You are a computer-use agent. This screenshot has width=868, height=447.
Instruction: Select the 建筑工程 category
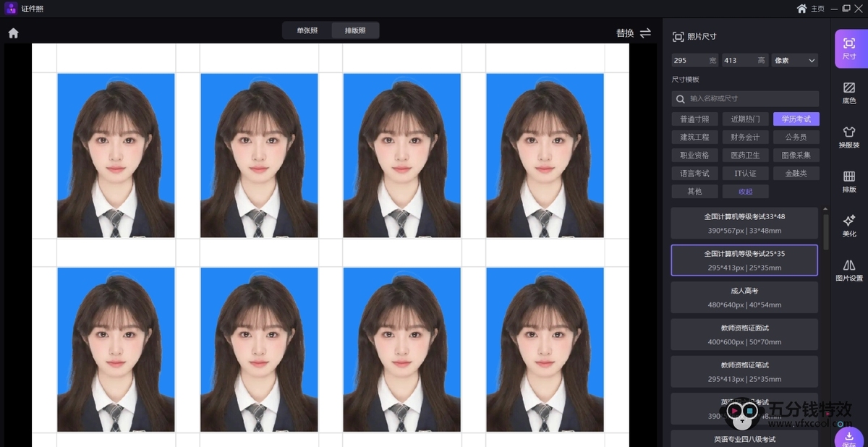click(x=694, y=137)
